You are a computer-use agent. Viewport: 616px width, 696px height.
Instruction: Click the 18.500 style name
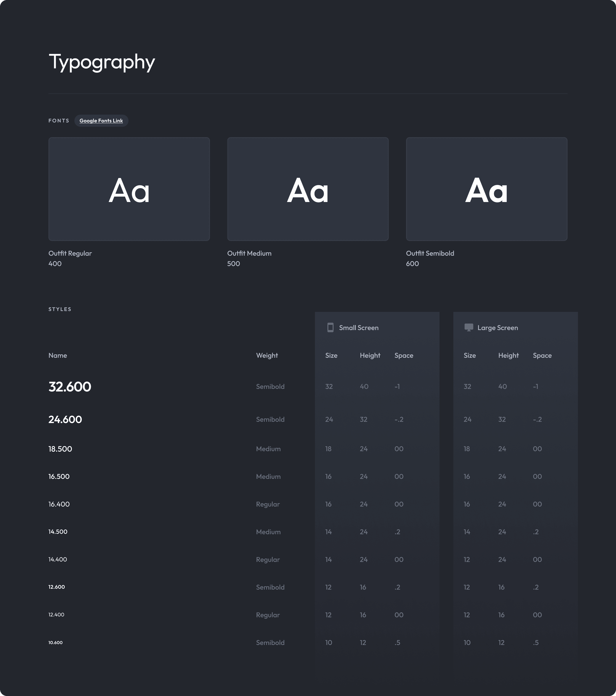[x=60, y=449]
